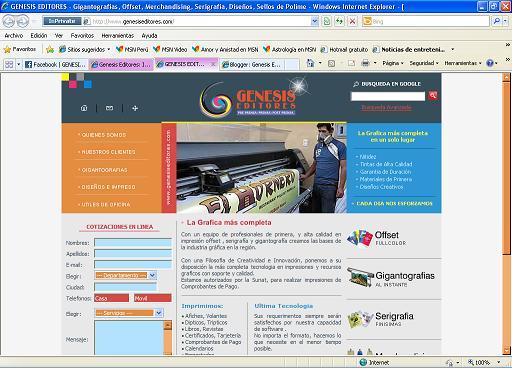Click the Help question mark icon
512x368 pixels.
coord(490,63)
